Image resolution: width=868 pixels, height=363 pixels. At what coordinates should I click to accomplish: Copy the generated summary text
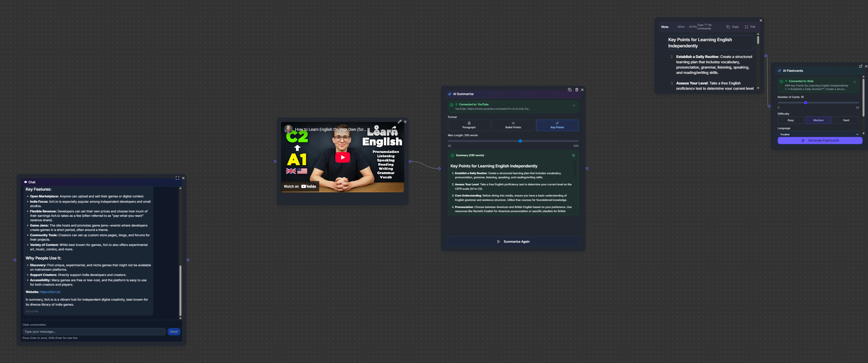(x=574, y=155)
